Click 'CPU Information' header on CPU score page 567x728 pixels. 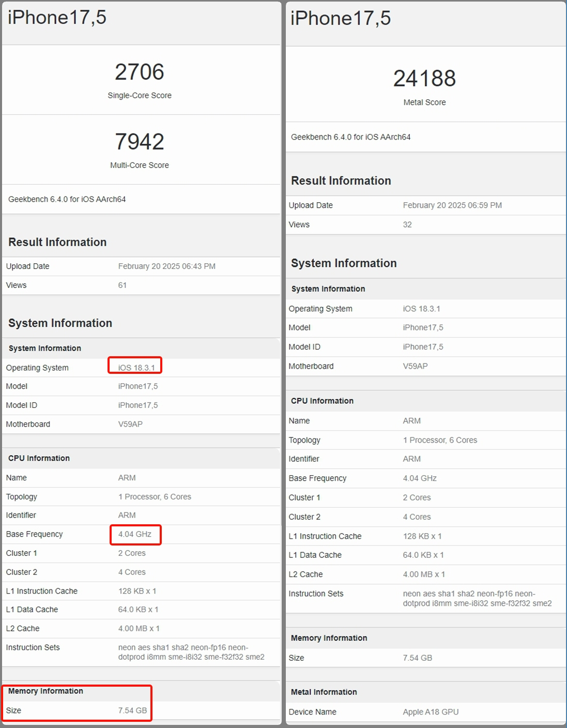click(39, 458)
